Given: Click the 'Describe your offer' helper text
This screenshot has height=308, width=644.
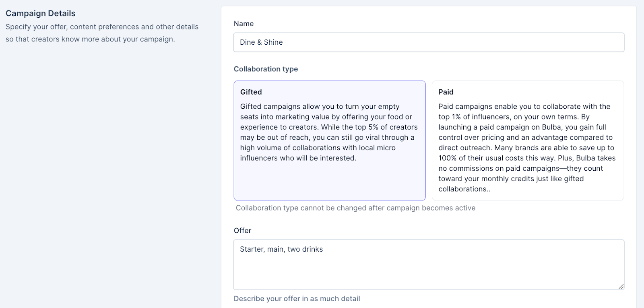Looking at the screenshot, I should point(297,299).
